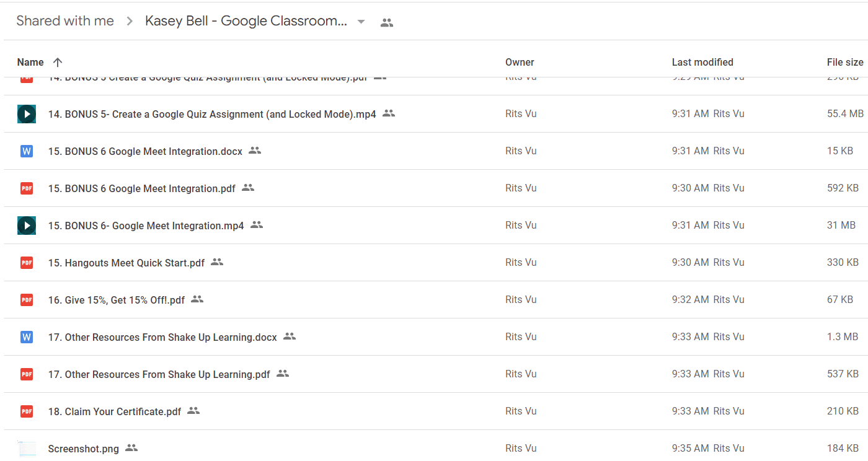The image size is (868, 461).
Task: Click the shared icon on Other Resources From Shake Up Learning.docx
Action: tap(290, 336)
